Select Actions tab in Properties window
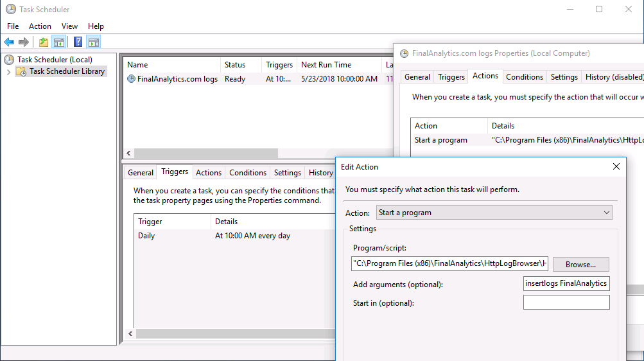644x361 pixels. tap(485, 76)
